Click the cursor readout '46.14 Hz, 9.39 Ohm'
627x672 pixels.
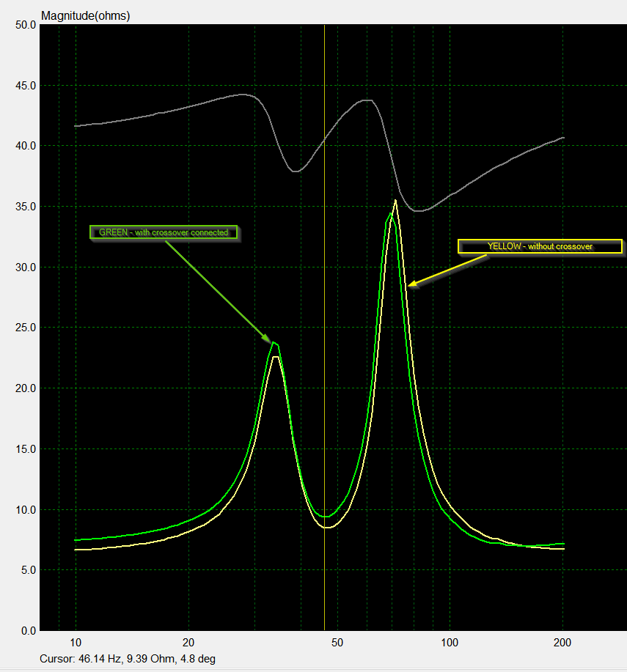point(127,658)
